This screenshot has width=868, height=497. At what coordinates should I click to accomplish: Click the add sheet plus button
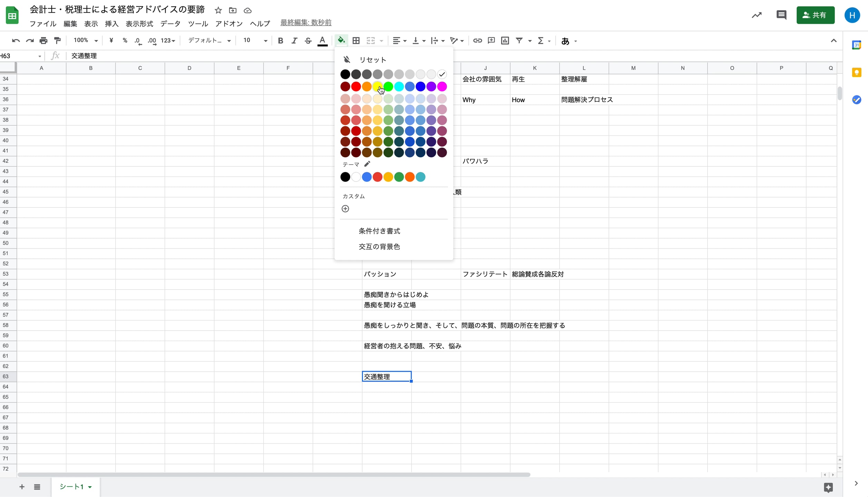(21, 487)
